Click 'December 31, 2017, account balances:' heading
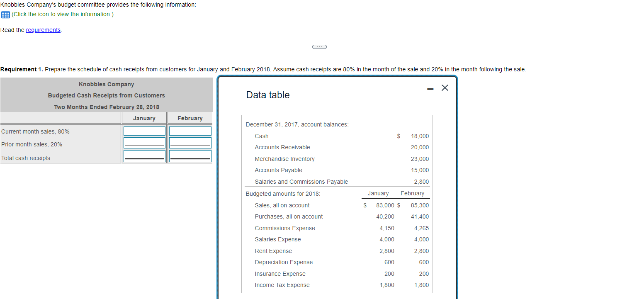 [297, 124]
